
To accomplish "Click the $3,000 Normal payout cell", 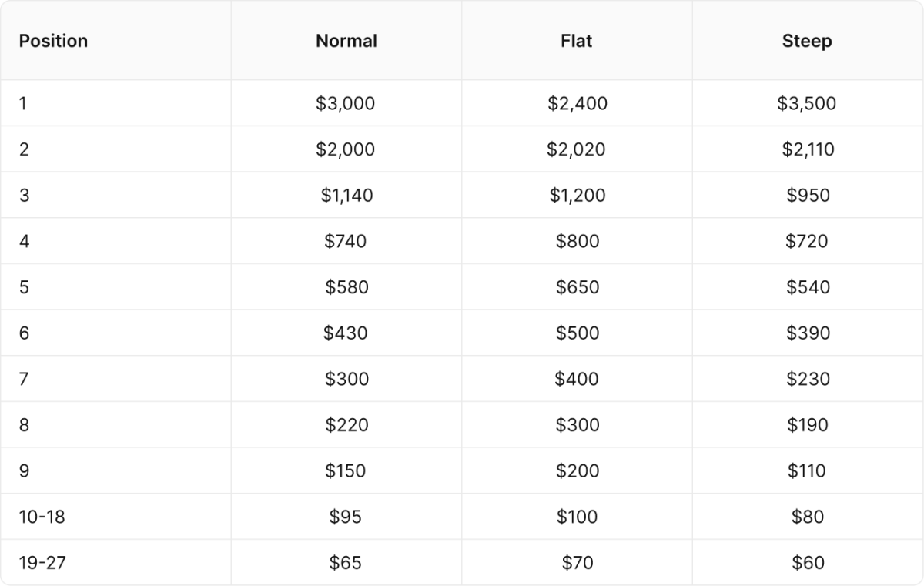I will coord(346,103).
